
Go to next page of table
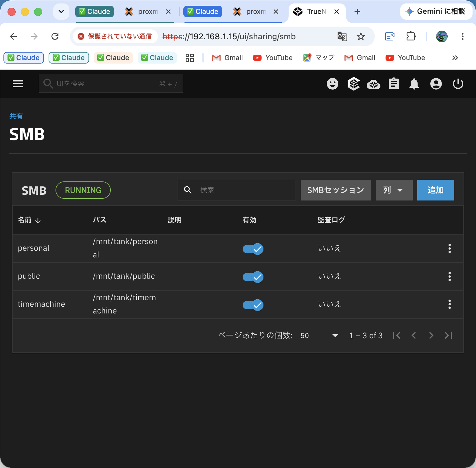click(431, 335)
